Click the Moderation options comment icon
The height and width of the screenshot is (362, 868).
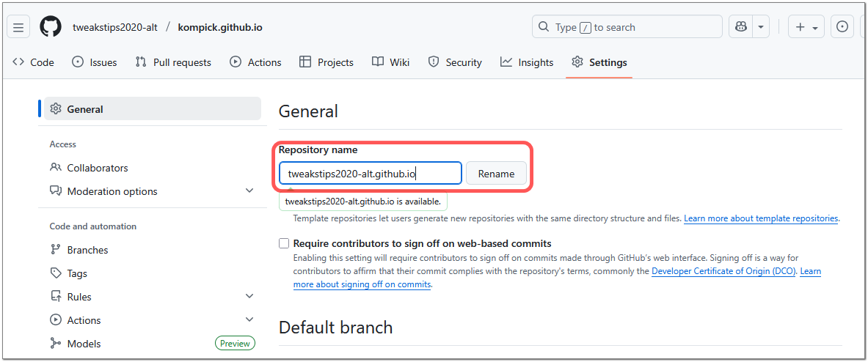pos(55,191)
